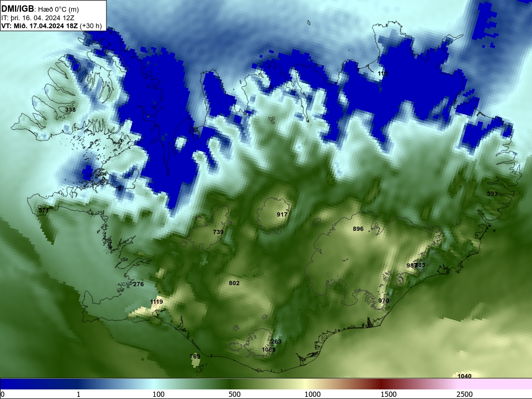Click the map value 1068 on south glacier
Image resolution: width=532 pixels, height=399 pixels.
(x=269, y=350)
